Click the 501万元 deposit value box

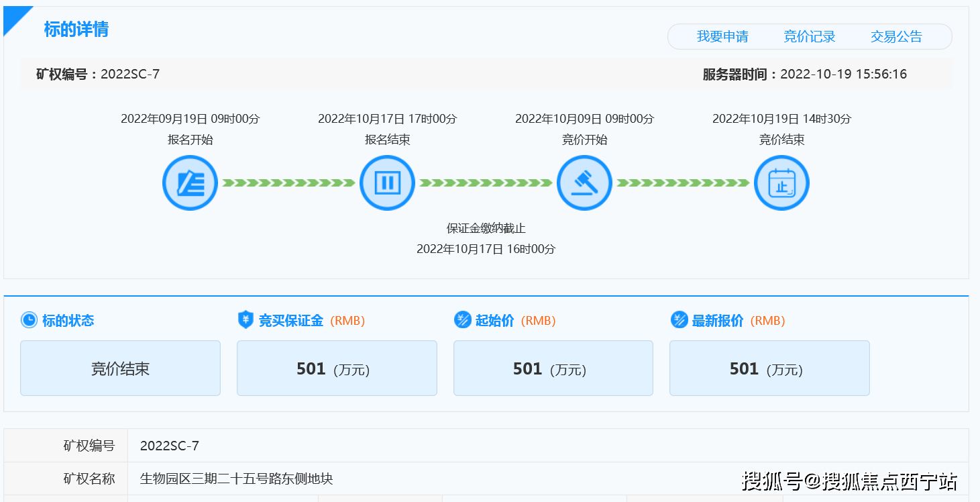click(337, 368)
